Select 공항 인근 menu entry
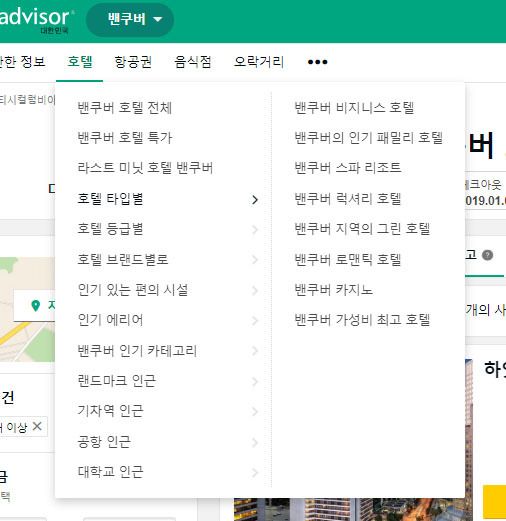The height and width of the screenshot is (521, 506). coord(104,442)
